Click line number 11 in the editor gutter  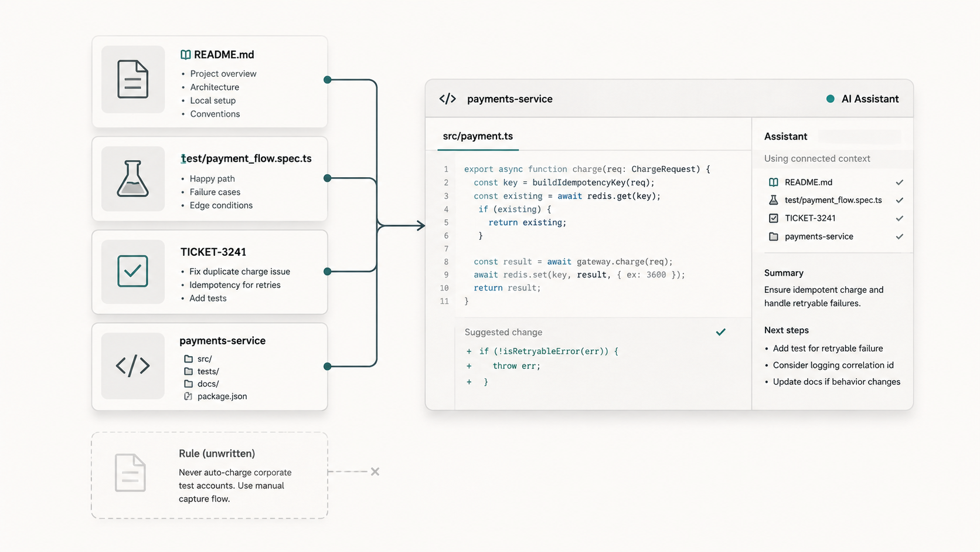pos(444,301)
